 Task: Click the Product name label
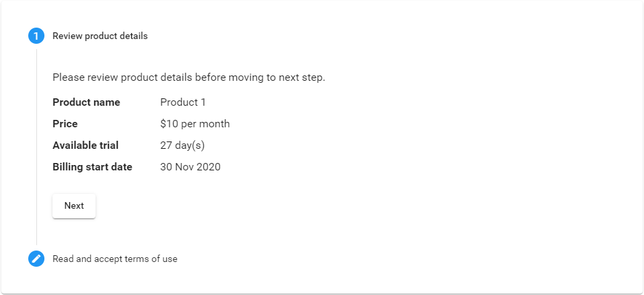pos(86,102)
